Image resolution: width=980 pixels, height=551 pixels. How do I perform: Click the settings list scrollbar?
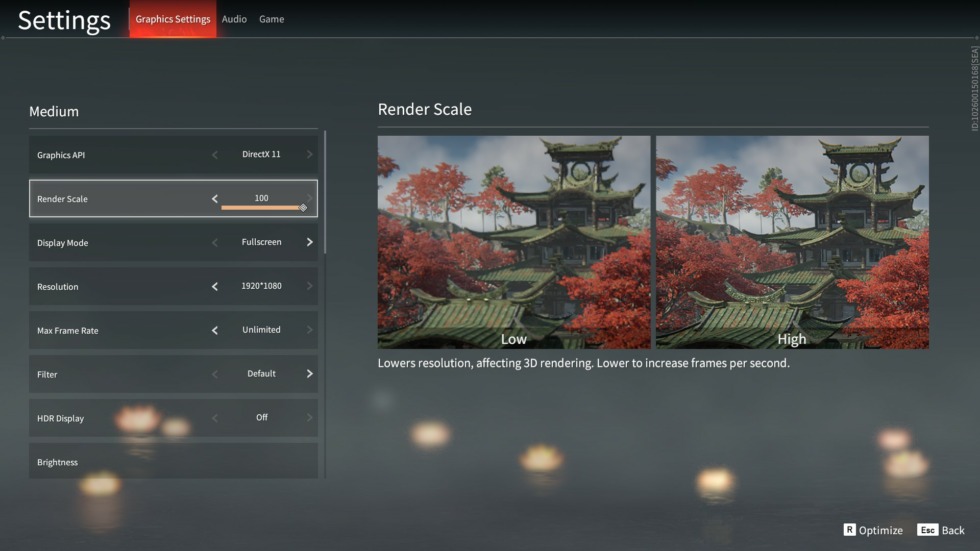pyautogui.click(x=325, y=192)
